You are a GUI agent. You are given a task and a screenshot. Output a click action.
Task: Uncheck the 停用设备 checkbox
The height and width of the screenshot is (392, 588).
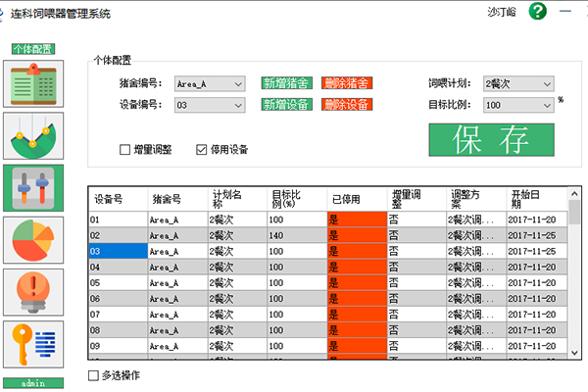202,150
